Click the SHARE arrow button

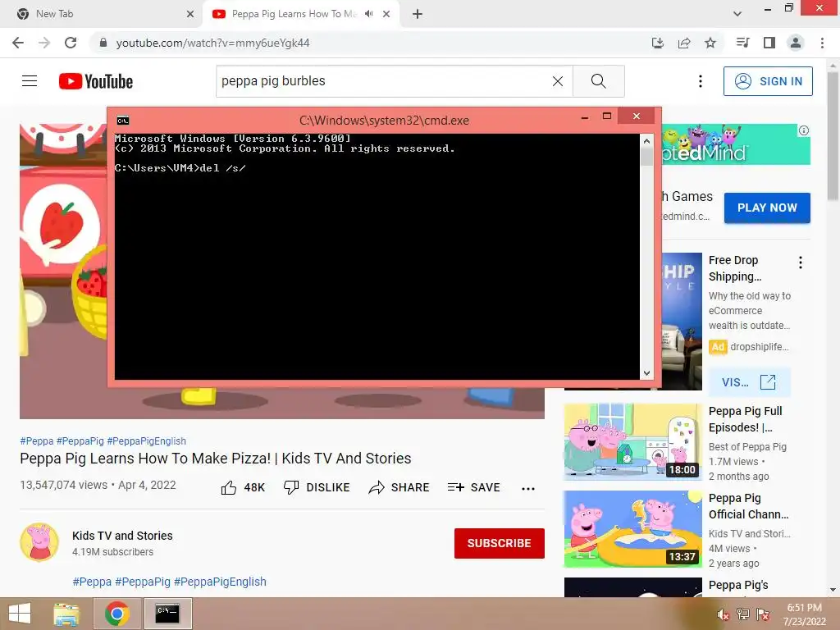399,487
